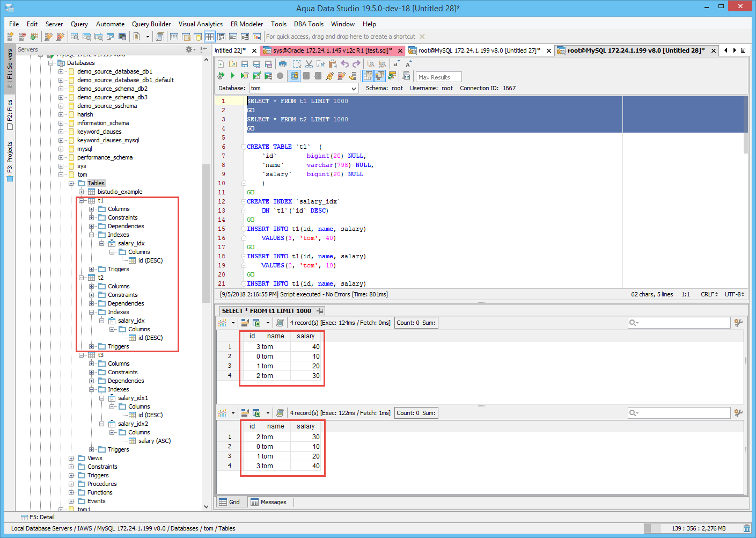Open the F3: Projects side panel

[x=10, y=162]
